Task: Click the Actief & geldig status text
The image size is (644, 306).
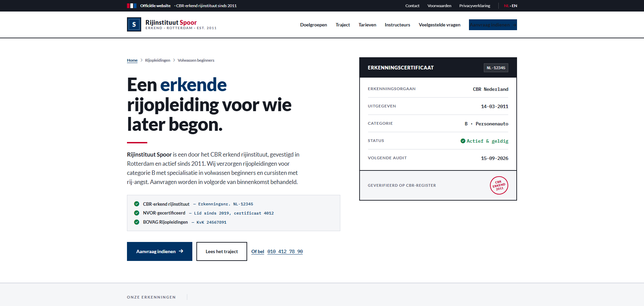Action: click(487, 141)
